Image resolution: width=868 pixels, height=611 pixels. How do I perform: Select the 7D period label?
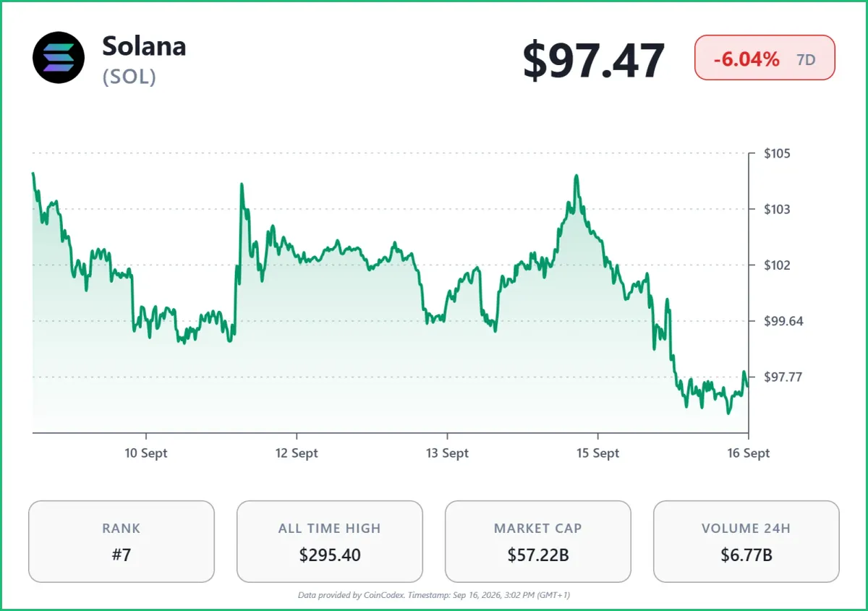click(806, 59)
